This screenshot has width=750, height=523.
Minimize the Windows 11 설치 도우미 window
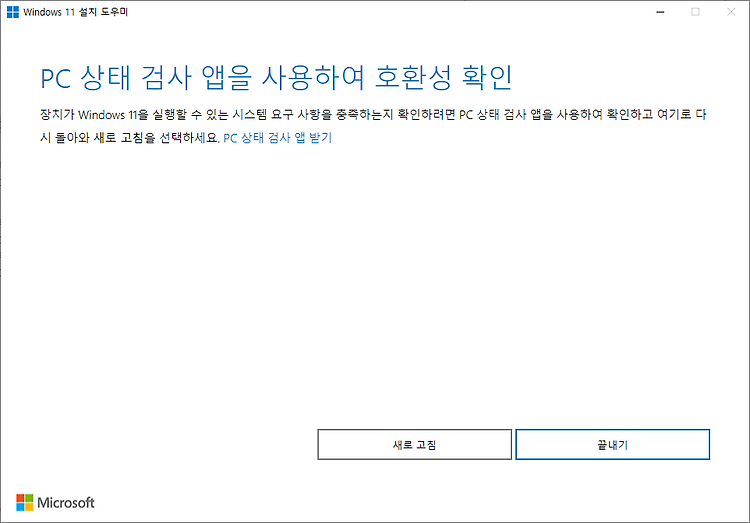tap(661, 12)
